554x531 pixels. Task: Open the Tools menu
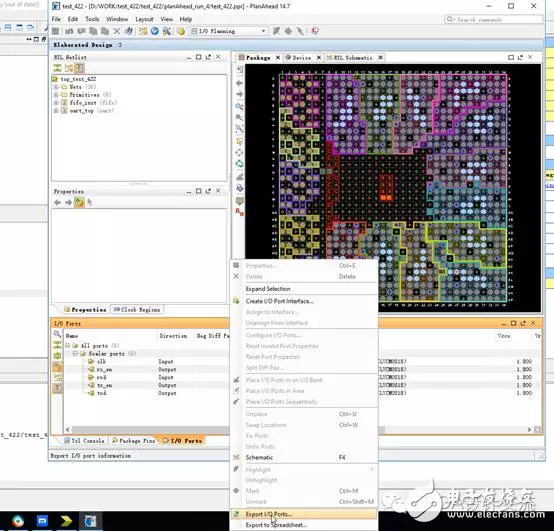coord(92,19)
